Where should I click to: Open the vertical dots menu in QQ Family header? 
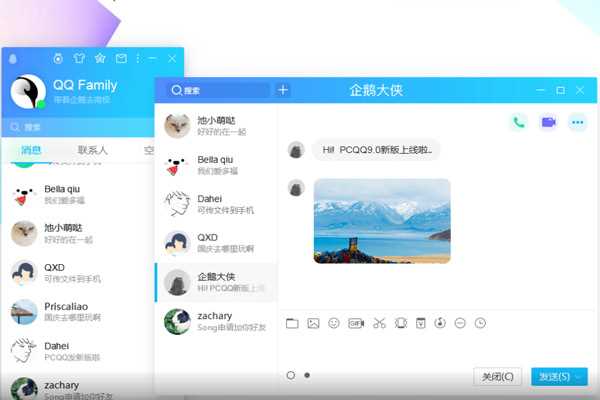pos(138,58)
